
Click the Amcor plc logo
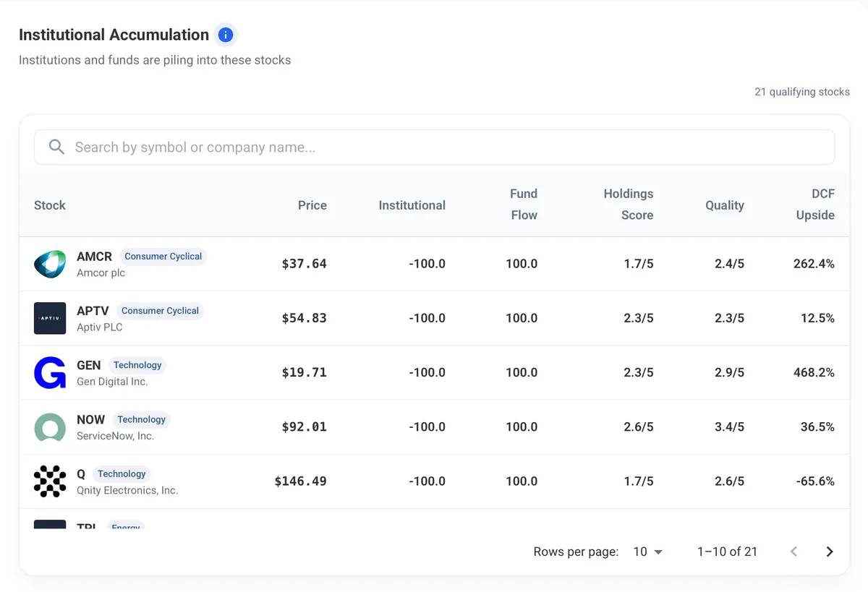50,264
